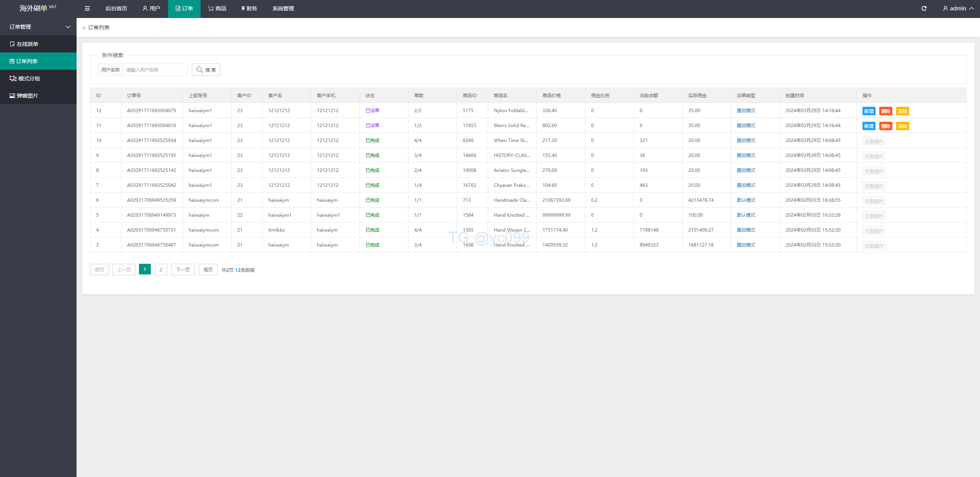Go to 后台首页 in the top bar

116,8
